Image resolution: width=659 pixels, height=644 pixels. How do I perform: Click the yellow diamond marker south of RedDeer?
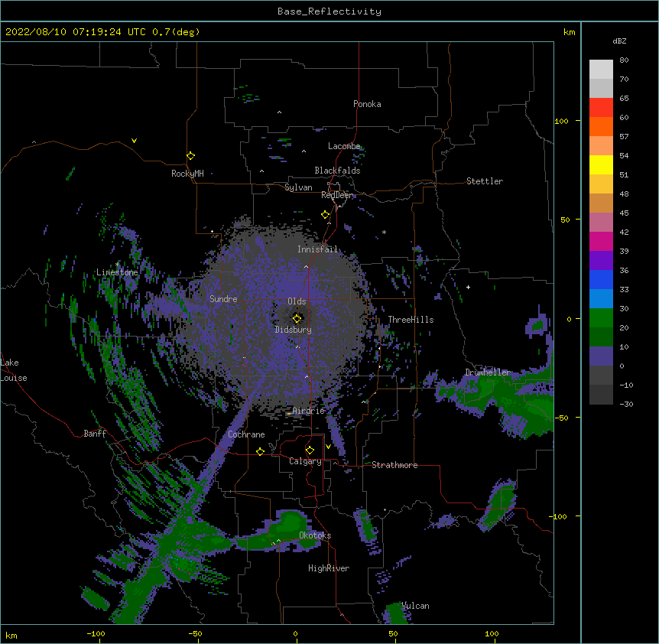326,215
